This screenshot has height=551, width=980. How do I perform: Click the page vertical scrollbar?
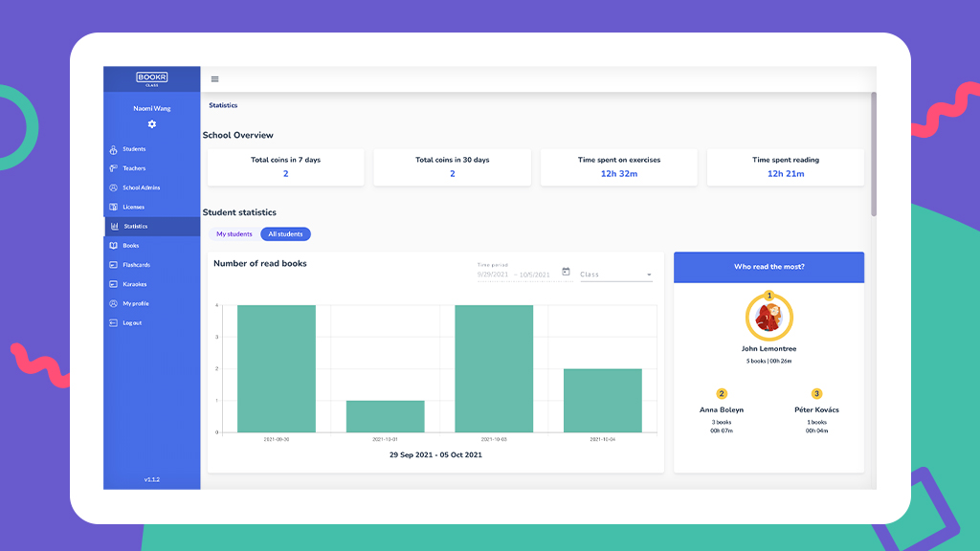pyautogui.click(x=874, y=154)
